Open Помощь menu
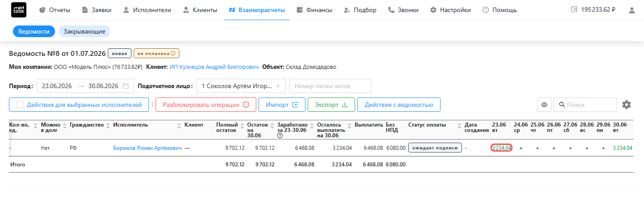Image resolution: width=644 pixels, height=199 pixels. coord(500,10)
